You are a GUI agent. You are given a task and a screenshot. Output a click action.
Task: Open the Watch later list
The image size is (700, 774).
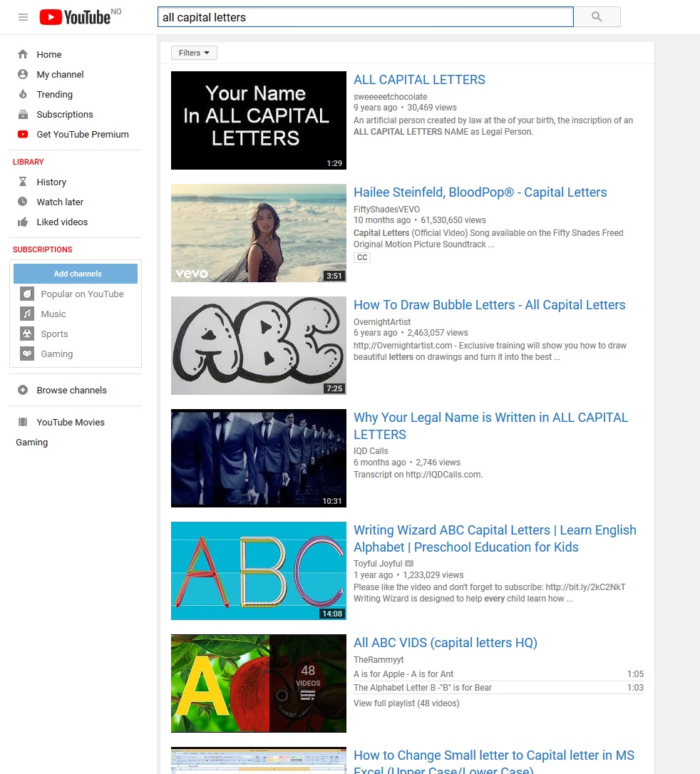[60, 202]
